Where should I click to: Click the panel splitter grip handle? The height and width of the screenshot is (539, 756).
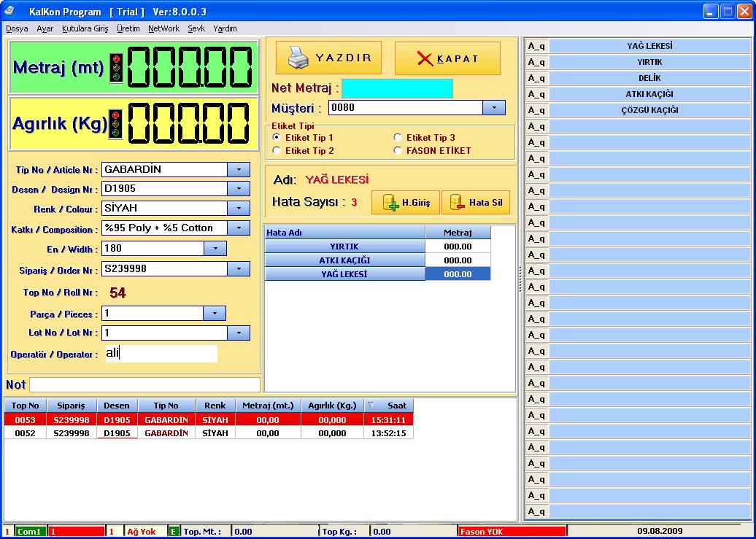[x=520, y=279]
